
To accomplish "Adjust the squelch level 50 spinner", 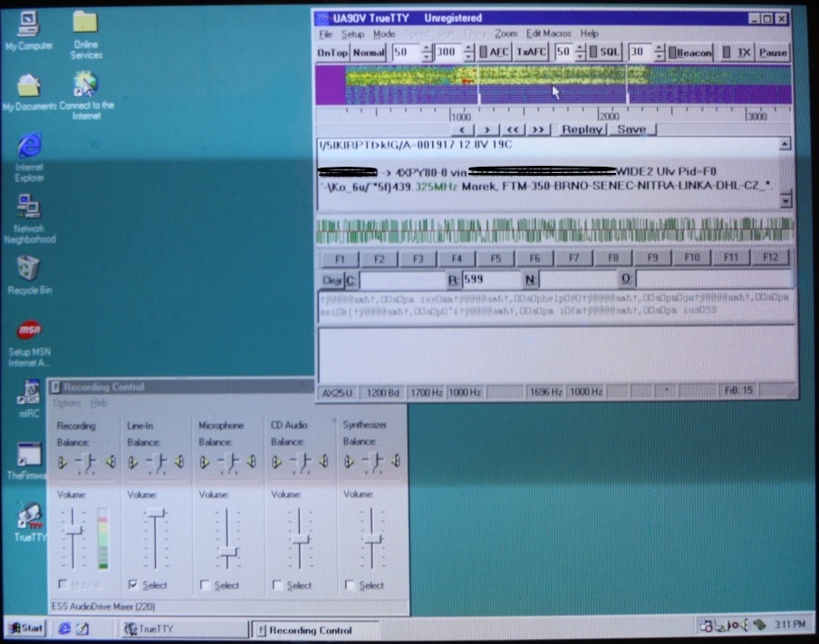I will point(581,53).
